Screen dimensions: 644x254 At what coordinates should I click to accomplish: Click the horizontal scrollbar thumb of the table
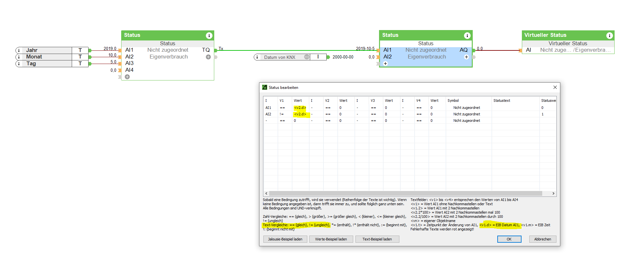pyautogui.click(x=406, y=193)
